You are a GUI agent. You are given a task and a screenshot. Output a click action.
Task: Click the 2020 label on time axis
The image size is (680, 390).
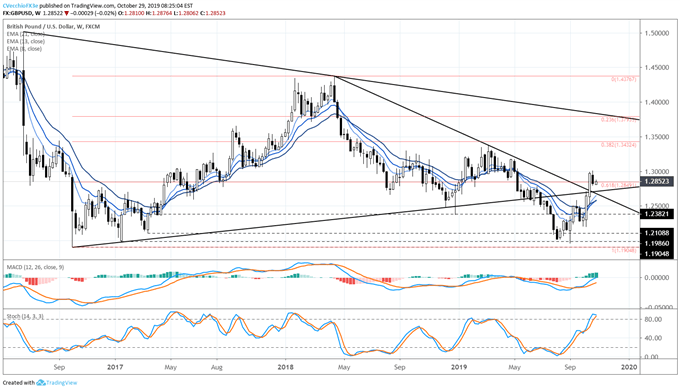click(x=629, y=367)
